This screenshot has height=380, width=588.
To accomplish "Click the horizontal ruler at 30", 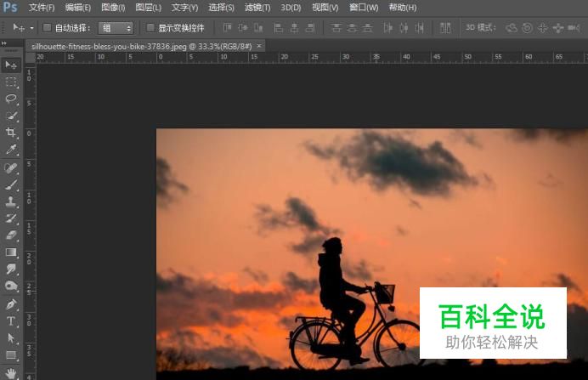I will point(345,57).
